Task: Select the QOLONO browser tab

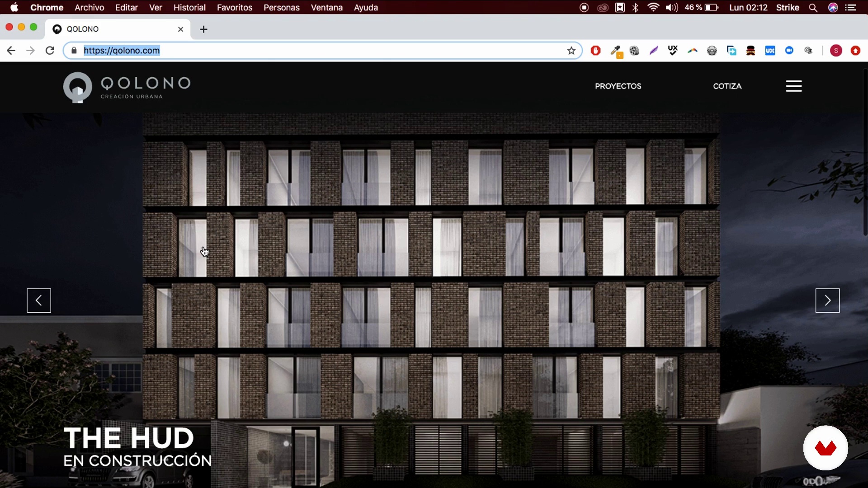Action: click(118, 29)
